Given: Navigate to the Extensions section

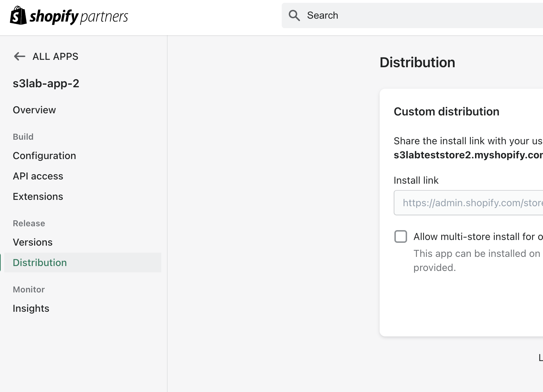Looking at the screenshot, I should tap(38, 196).
